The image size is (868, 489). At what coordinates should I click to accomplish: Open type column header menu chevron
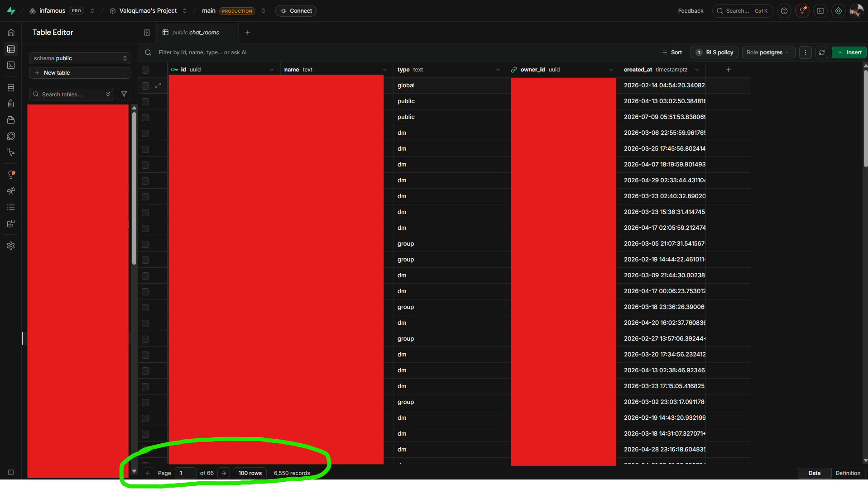tap(498, 70)
